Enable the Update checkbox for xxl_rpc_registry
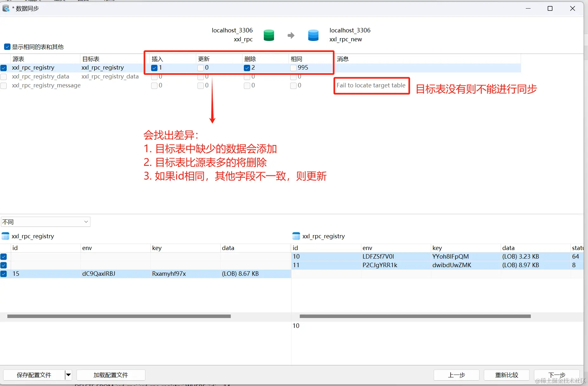The width and height of the screenshot is (588, 386). (x=201, y=68)
